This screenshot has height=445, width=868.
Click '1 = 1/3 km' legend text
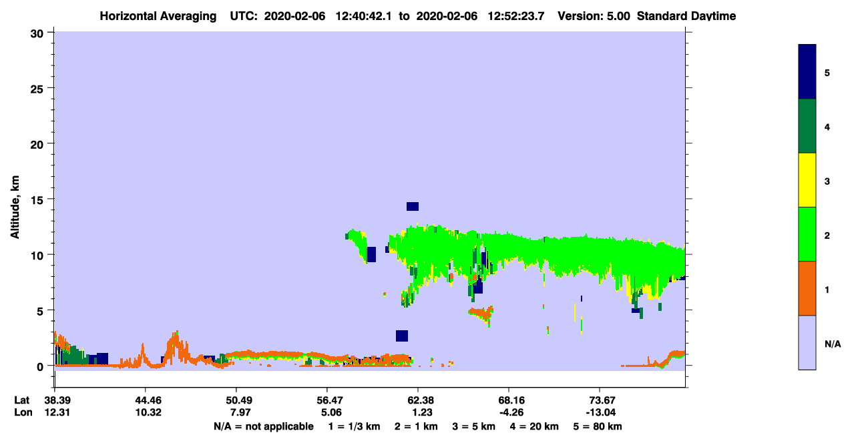[355, 426]
